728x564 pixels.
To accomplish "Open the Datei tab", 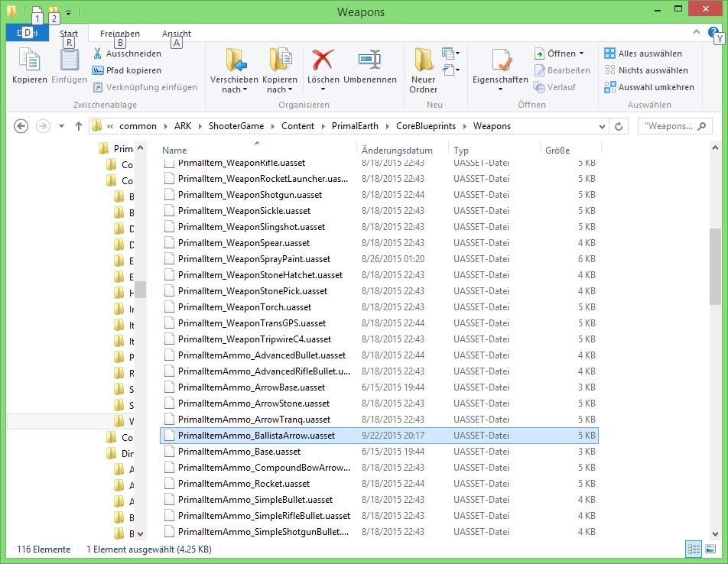I will click(28, 33).
